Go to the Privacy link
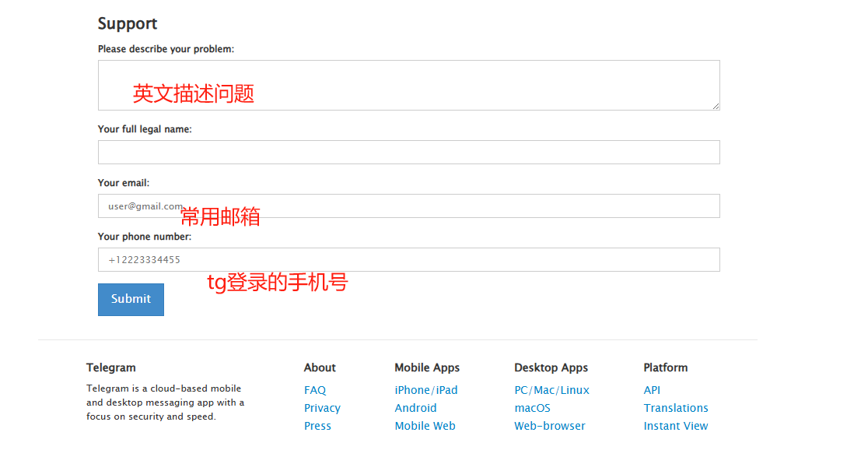The height and width of the screenshot is (464, 868). click(x=322, y=408)
